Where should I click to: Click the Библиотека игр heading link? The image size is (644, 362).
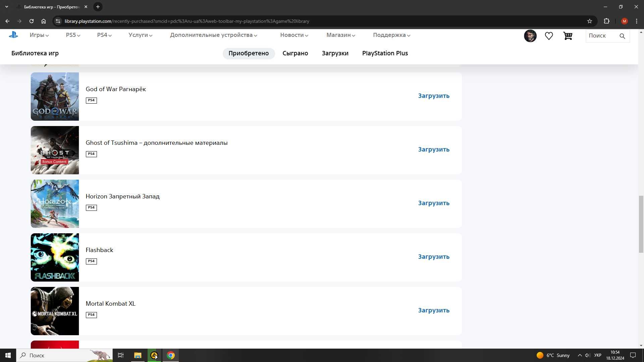point(35,53)
